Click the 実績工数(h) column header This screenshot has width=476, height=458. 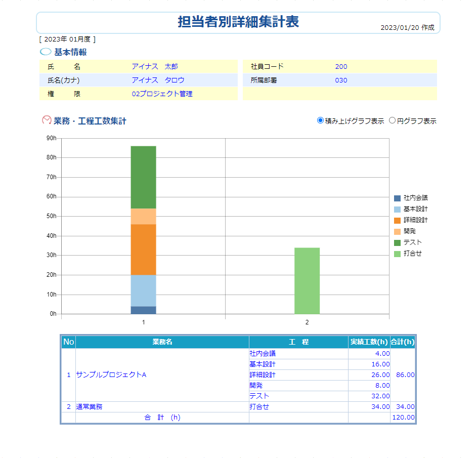coord(369,342)
